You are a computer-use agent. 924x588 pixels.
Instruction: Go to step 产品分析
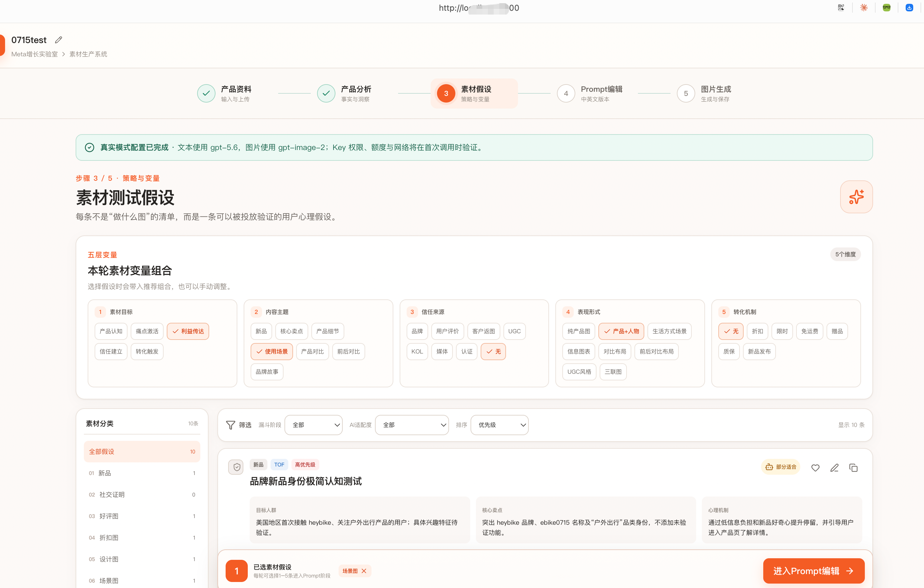click(344, 93)
